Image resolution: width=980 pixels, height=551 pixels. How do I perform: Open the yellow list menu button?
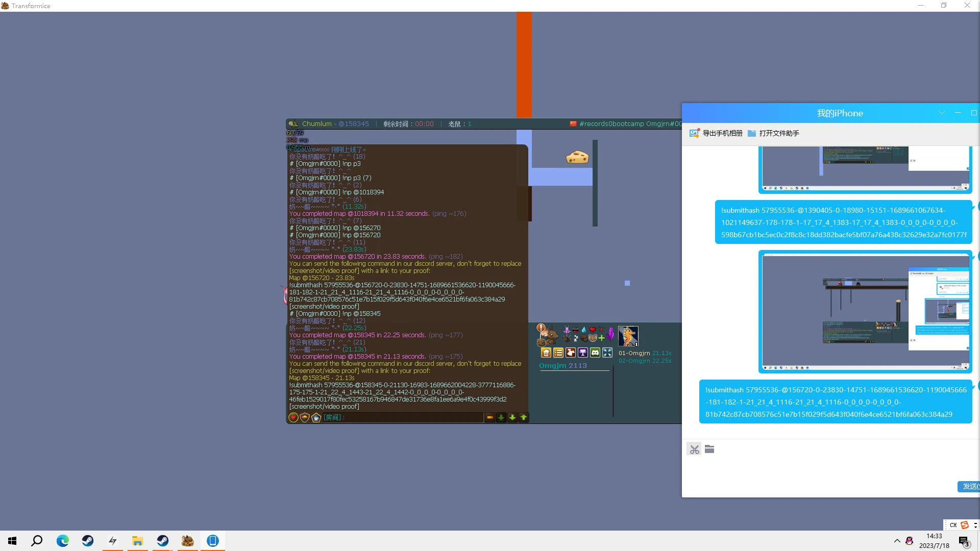[x=558, y=353]
